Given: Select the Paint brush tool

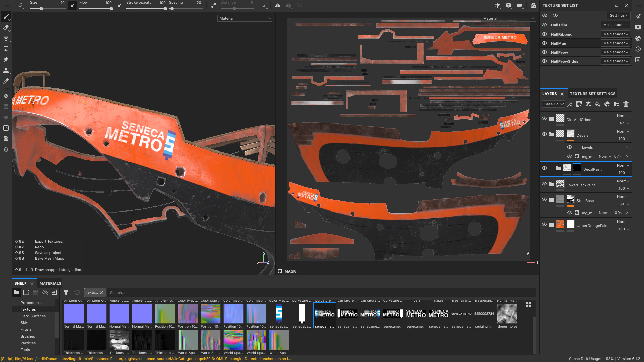Looking at the screenshot, I should coord(6,17).
